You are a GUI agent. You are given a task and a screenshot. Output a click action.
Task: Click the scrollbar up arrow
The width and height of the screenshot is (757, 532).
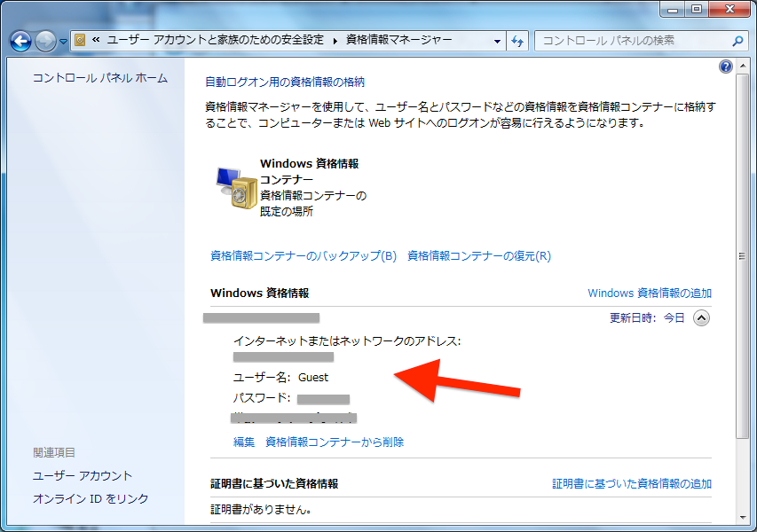pos(742,64)
